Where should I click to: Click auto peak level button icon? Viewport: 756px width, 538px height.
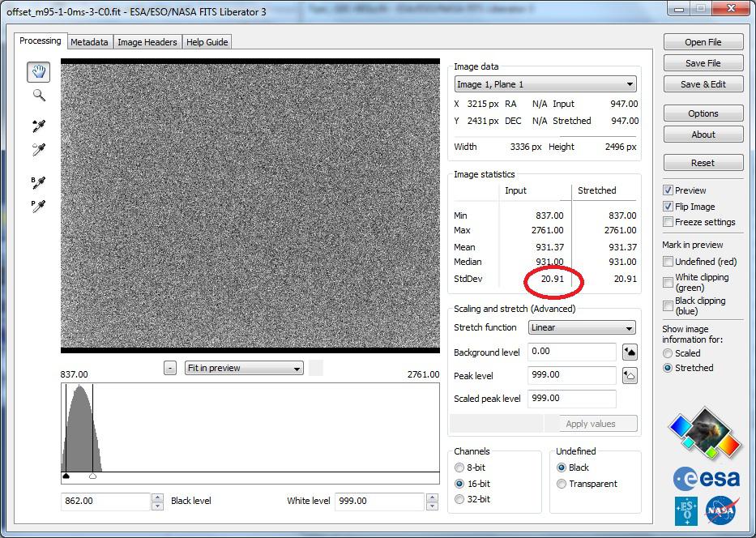coord(630,375)
